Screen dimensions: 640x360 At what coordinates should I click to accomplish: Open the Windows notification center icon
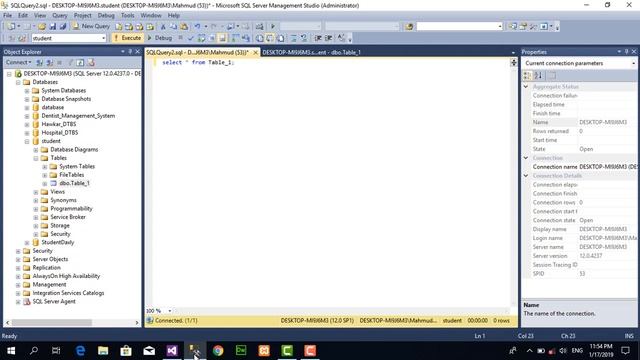tap(625, 351)
